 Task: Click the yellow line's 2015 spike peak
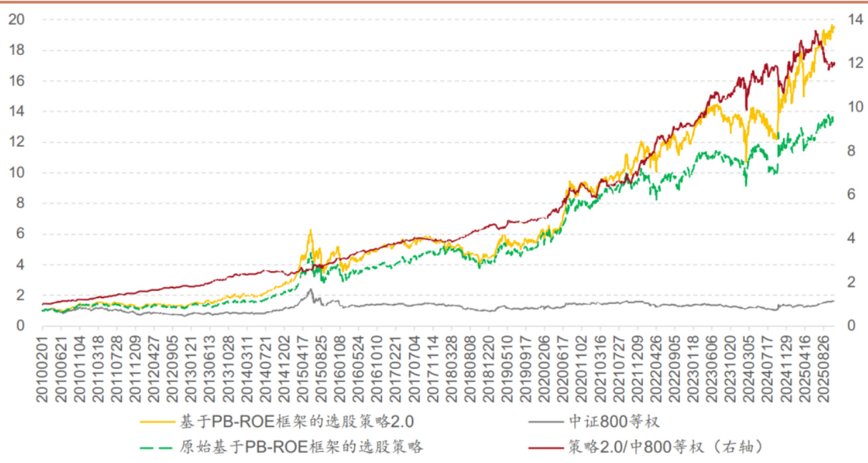pyautogui.click(x=309, y=231)
